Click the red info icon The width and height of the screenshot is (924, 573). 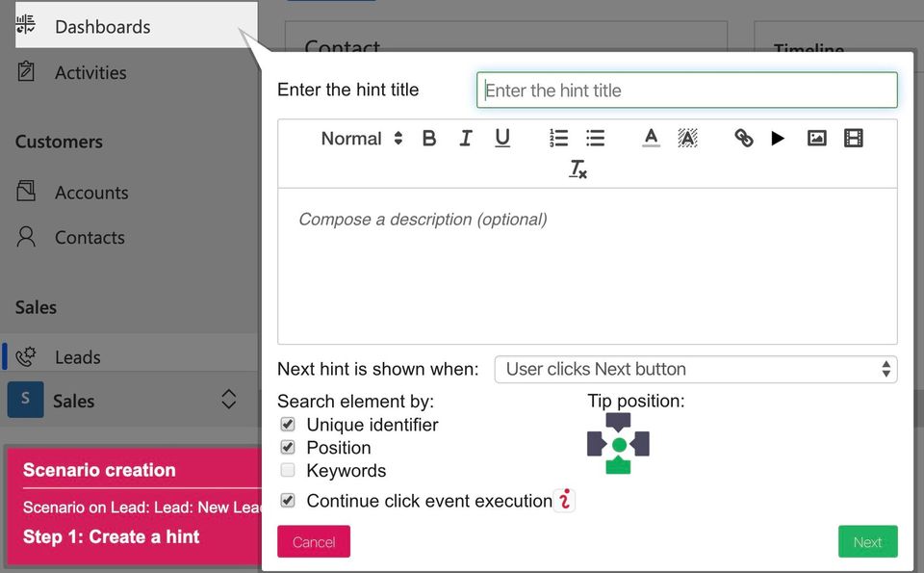565,500
